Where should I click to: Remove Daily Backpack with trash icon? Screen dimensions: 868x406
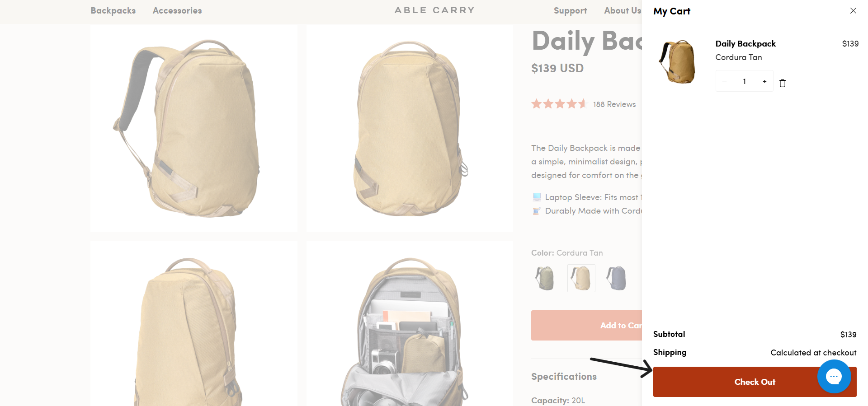click(x=783, y=83)
